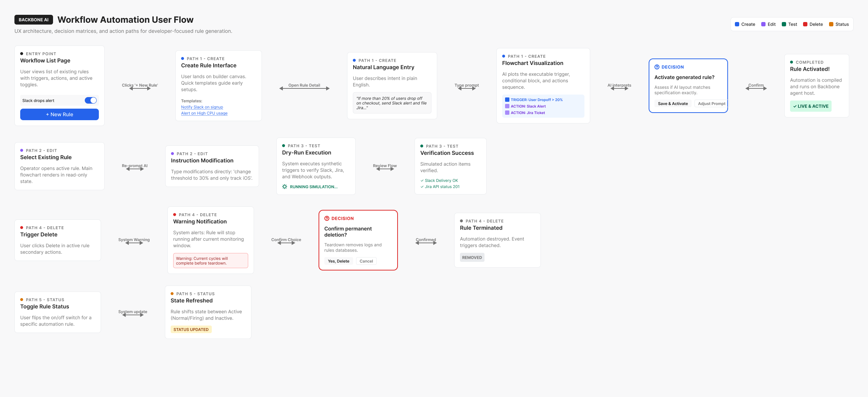Click the BACKBONE AI logo badge

34,20
